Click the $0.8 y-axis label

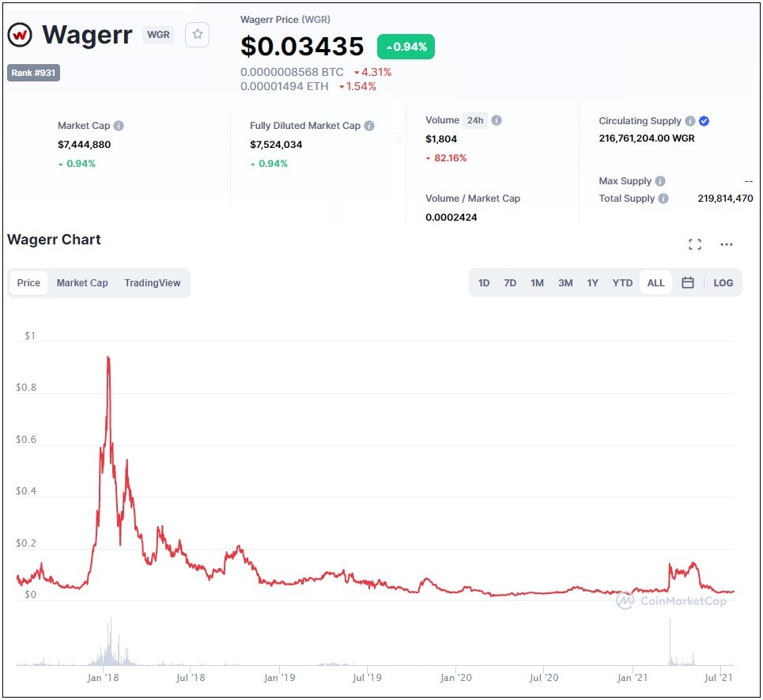click(x=26, y=388)
